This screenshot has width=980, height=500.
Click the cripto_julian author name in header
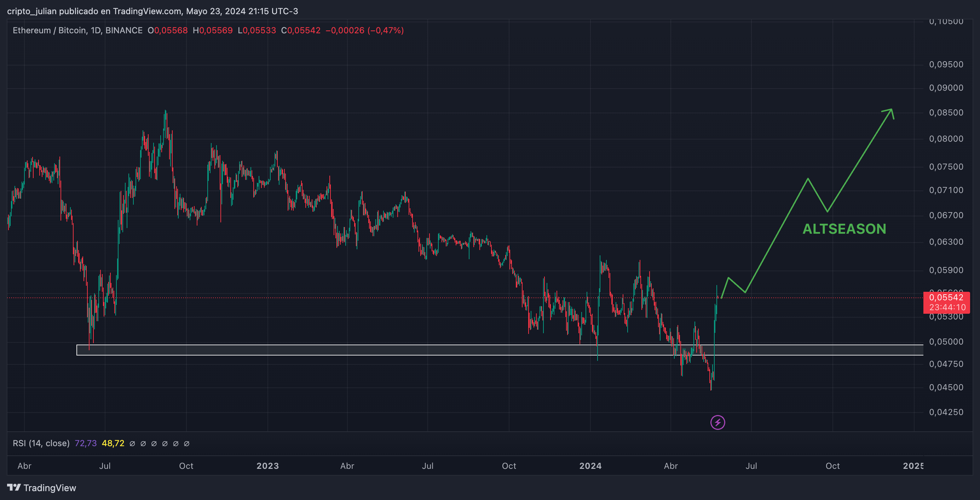coord(32,11)
